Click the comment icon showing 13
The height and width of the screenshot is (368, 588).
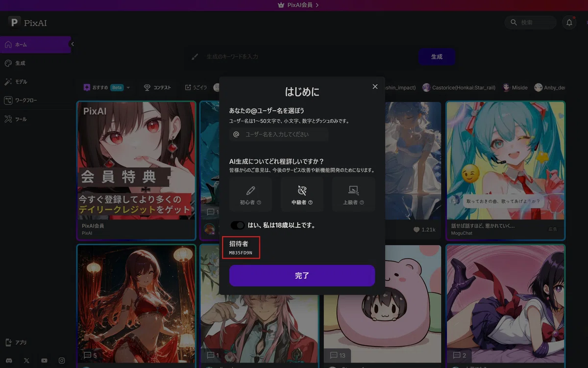pos(334,355)
